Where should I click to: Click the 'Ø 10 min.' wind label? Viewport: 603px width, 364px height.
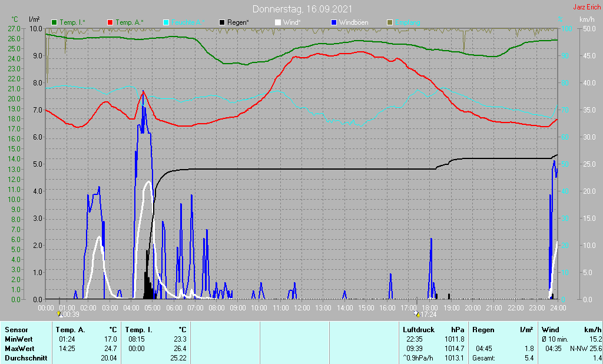555,339
